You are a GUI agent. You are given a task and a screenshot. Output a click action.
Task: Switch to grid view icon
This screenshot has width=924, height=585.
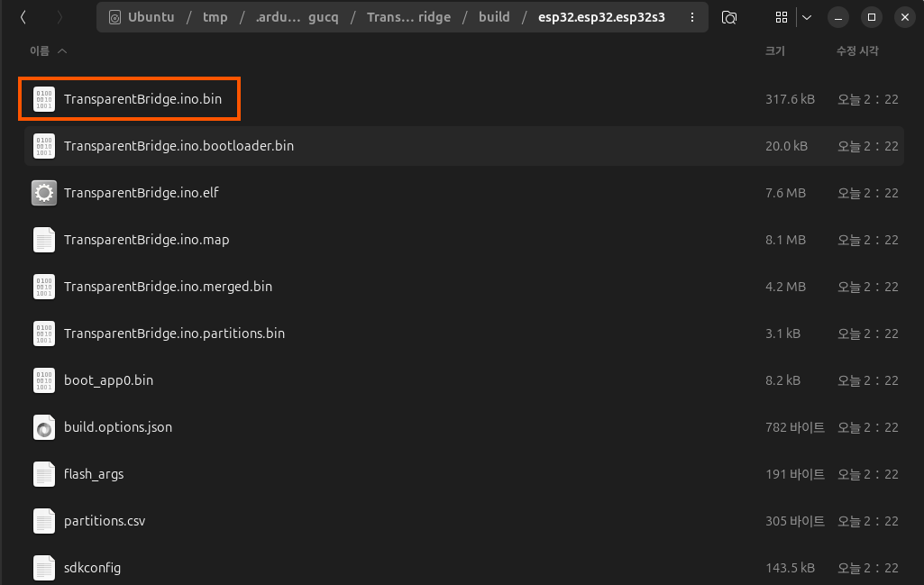click(x=782, y=18)
